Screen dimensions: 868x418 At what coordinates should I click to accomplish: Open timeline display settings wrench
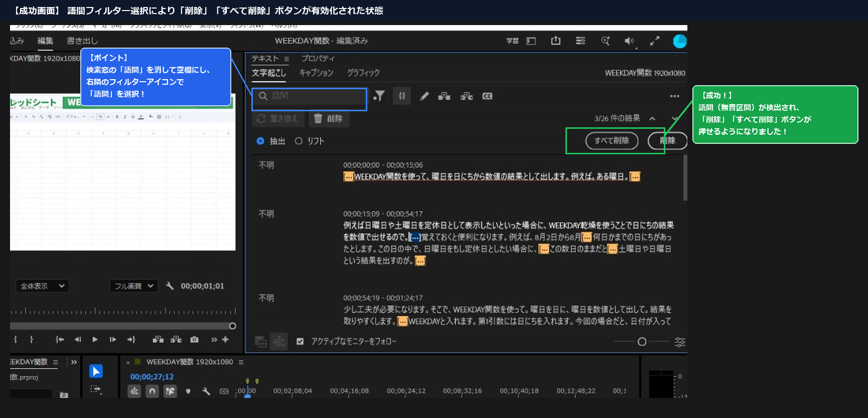[x=206, y=391]
